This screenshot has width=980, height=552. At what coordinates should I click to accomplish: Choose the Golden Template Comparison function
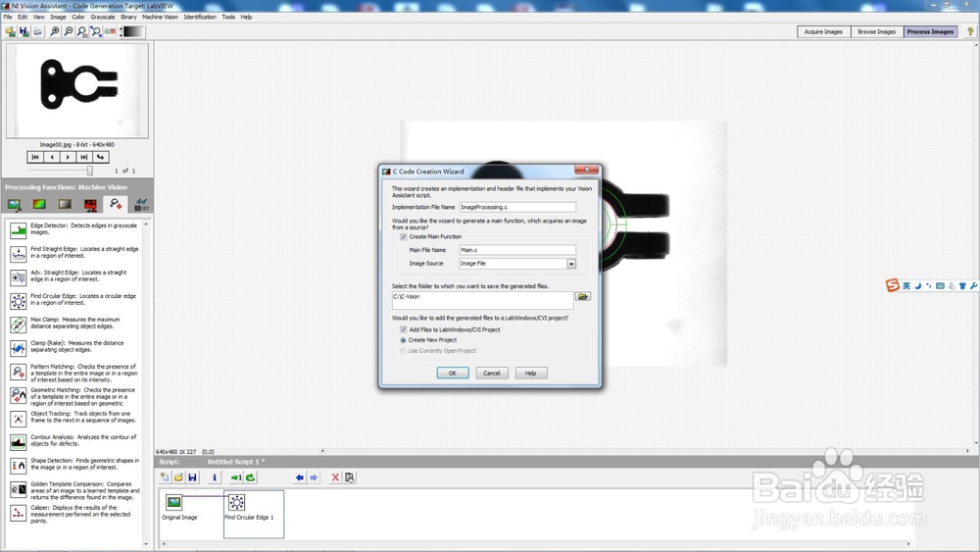point(75,491)
